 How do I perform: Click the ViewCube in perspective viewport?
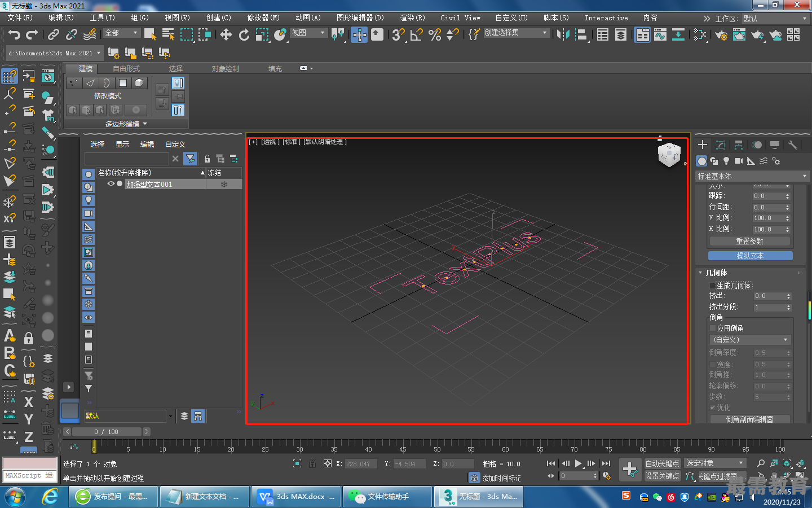(x=669, y=155)
